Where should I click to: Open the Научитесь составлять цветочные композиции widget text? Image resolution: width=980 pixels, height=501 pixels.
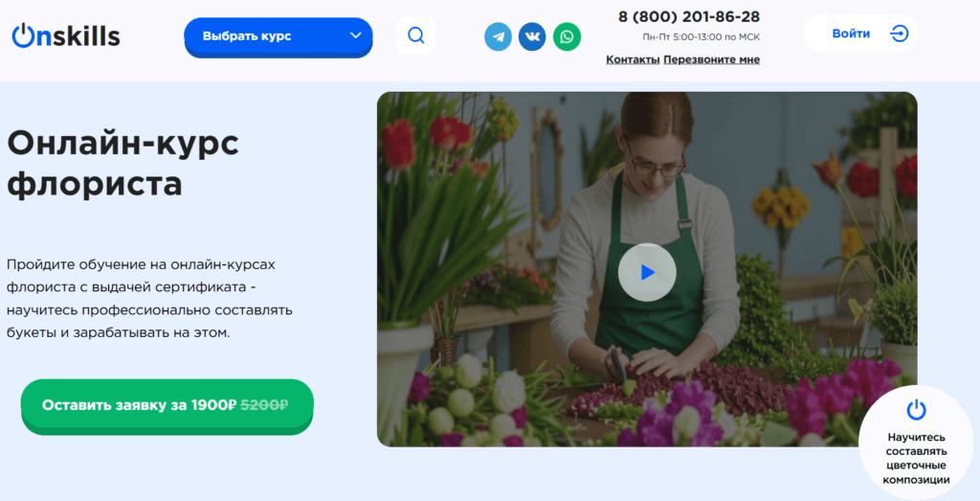pyautogui.click(x=917, y=458)
